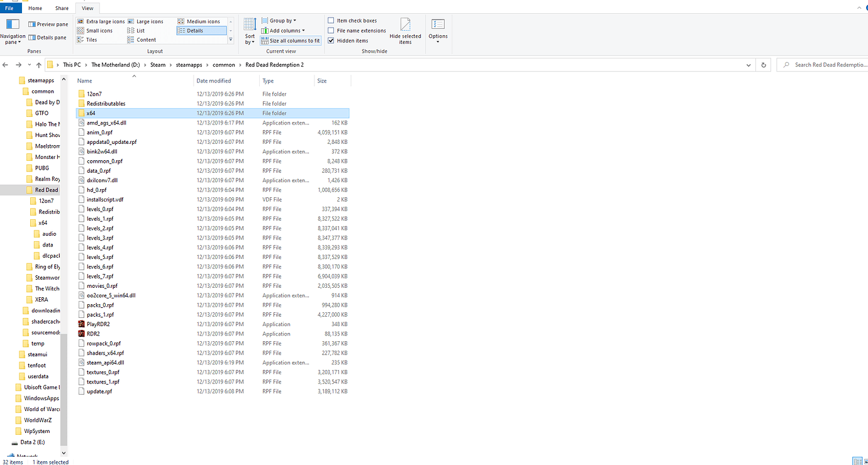868x465 pixels.
Task: Click the back navigation arrow
Action: click(5, 64)
